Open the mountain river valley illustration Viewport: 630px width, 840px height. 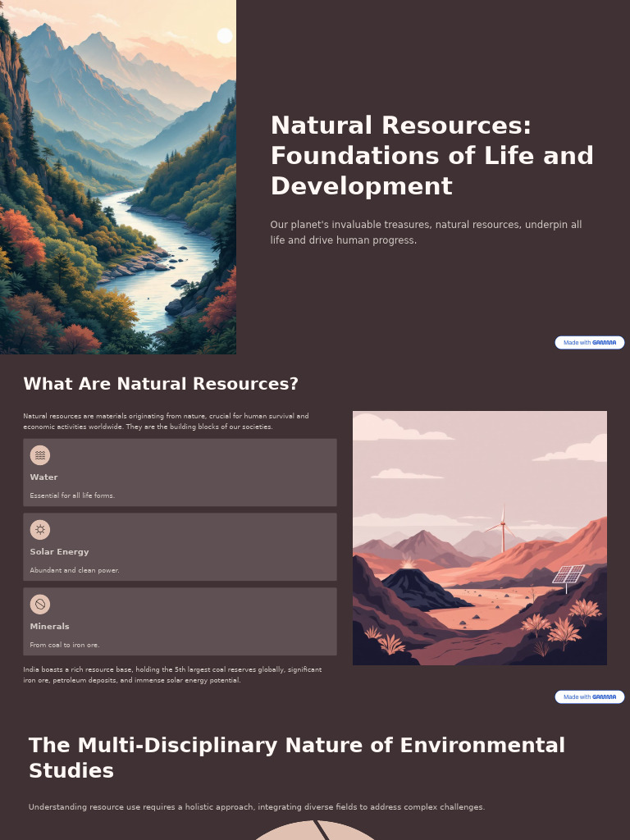[118, 177]
